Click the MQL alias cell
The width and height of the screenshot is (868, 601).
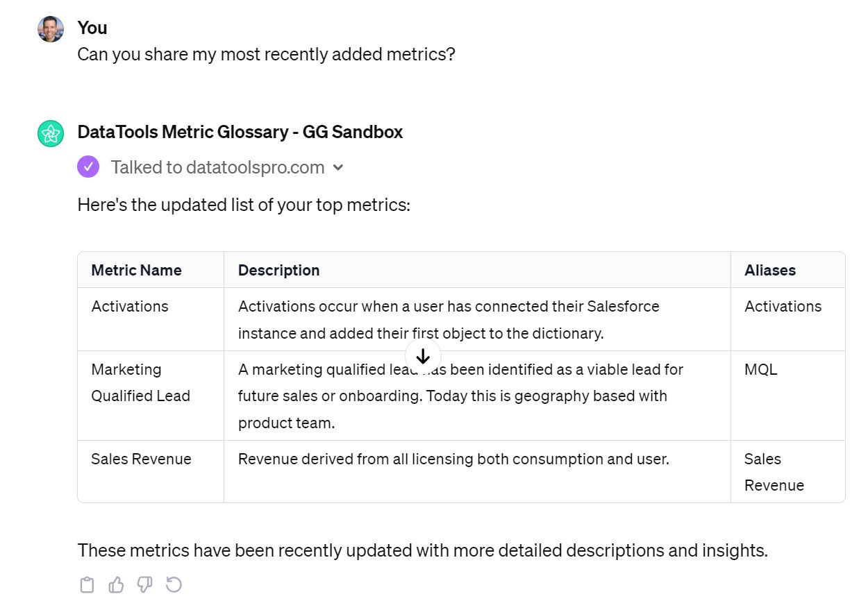tap(760, 369)
